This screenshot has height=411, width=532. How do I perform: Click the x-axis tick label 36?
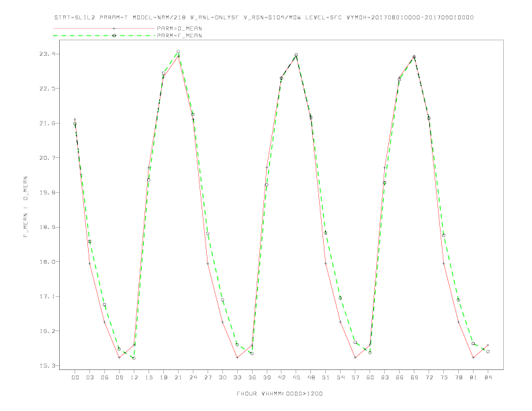(x=252, y=377)
